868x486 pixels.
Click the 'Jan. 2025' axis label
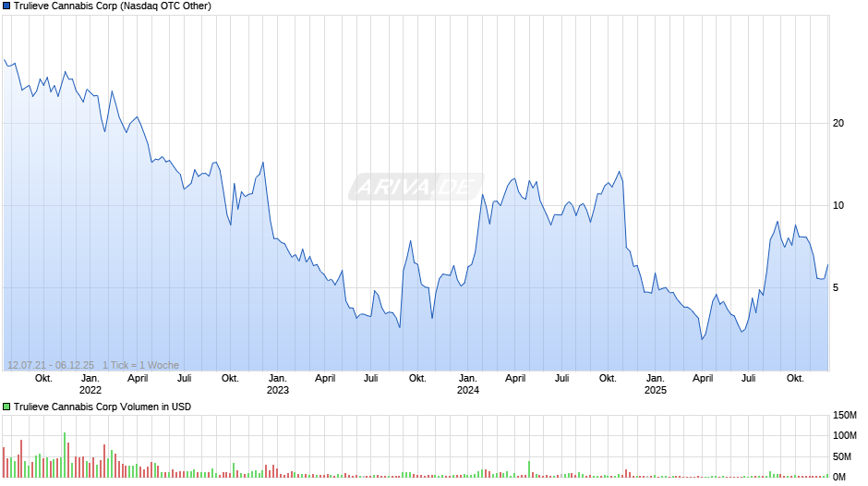click(x=655, y=384)
